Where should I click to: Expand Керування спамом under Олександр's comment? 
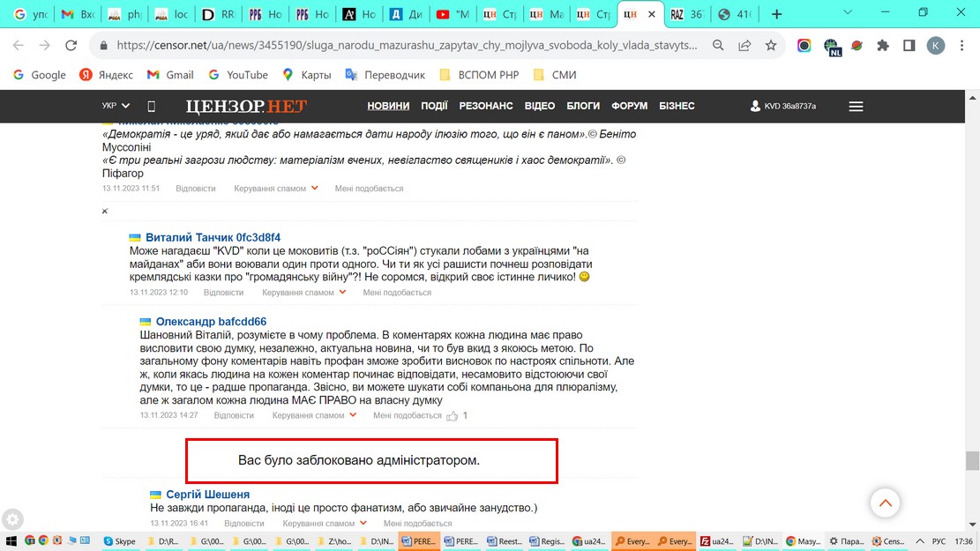pyautogui.click(x=314, y=415)
